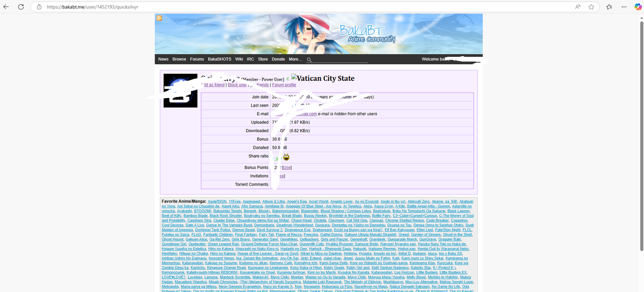Open the Accel World link
This screenshot has width=644, height=292.
(318, 202)
